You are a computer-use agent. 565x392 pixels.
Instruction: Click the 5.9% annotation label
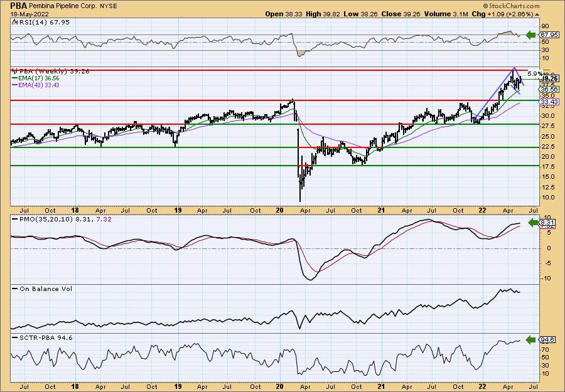coord(536,73)
